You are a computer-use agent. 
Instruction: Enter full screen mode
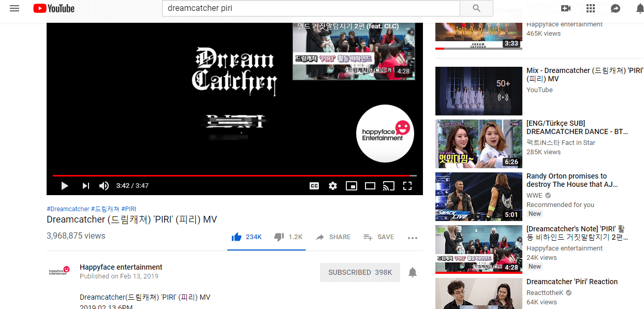(x=407, y=186)
